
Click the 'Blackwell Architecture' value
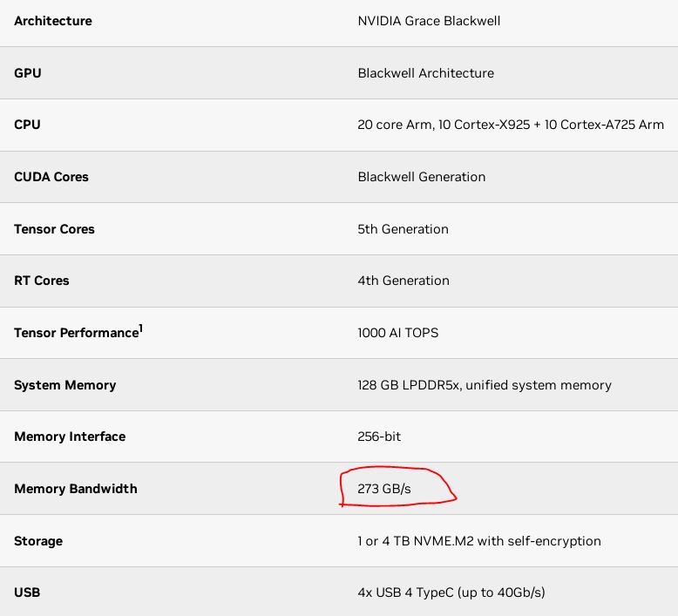426,73
